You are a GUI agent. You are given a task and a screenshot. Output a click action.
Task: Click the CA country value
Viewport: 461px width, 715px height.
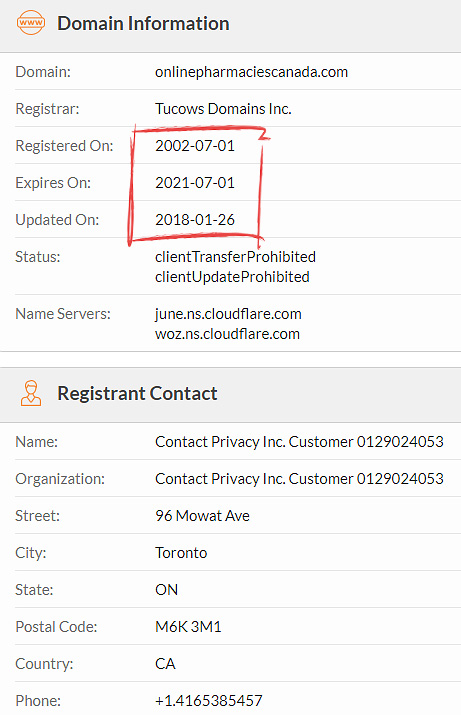165,663
